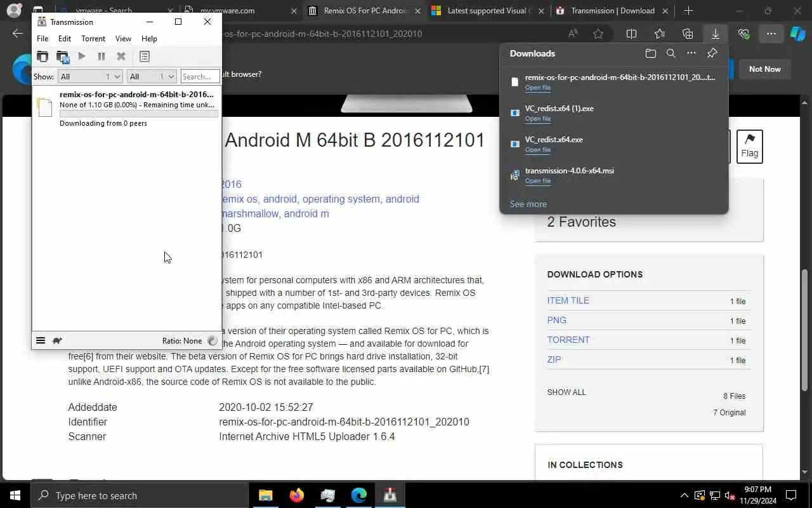
Task: Click Edge back arrow
Action: click(x=17, y=34)
